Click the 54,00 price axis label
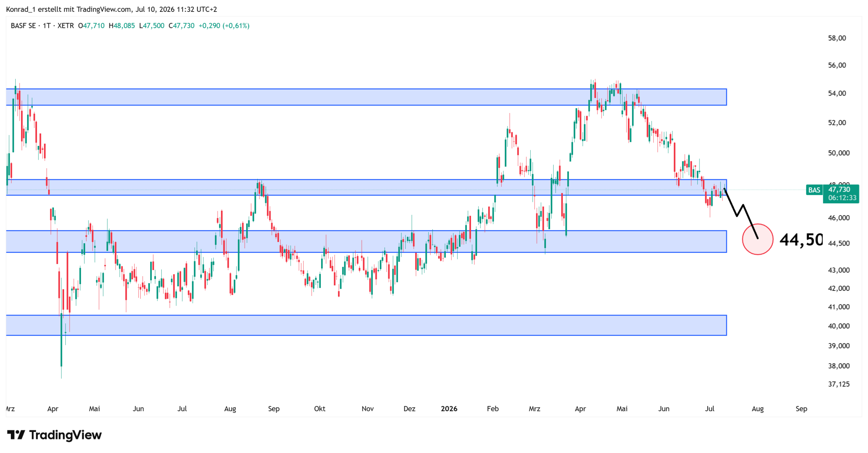868x453 pixels. (x=837, y=93)
